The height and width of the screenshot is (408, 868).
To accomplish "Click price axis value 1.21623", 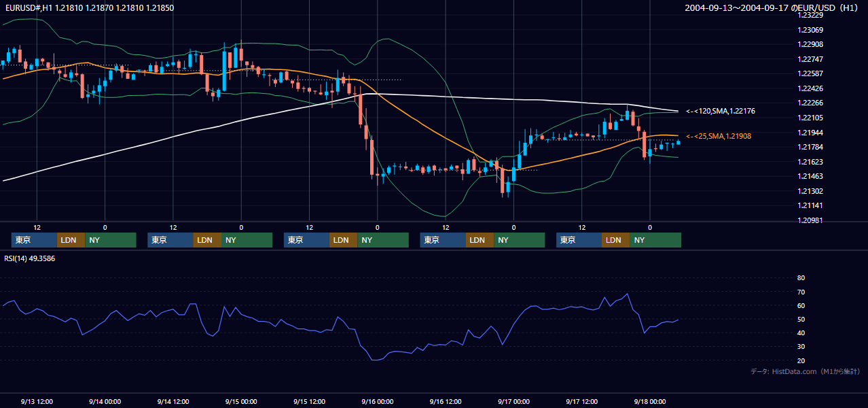I will click(810, 162).
